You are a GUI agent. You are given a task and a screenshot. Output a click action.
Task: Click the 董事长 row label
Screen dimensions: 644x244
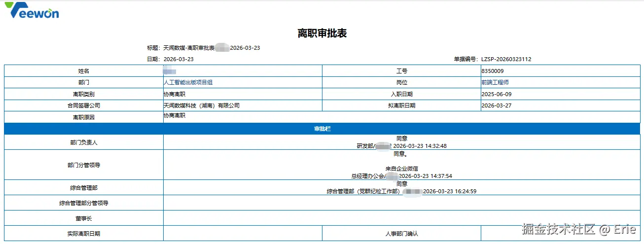coord(84,218)
